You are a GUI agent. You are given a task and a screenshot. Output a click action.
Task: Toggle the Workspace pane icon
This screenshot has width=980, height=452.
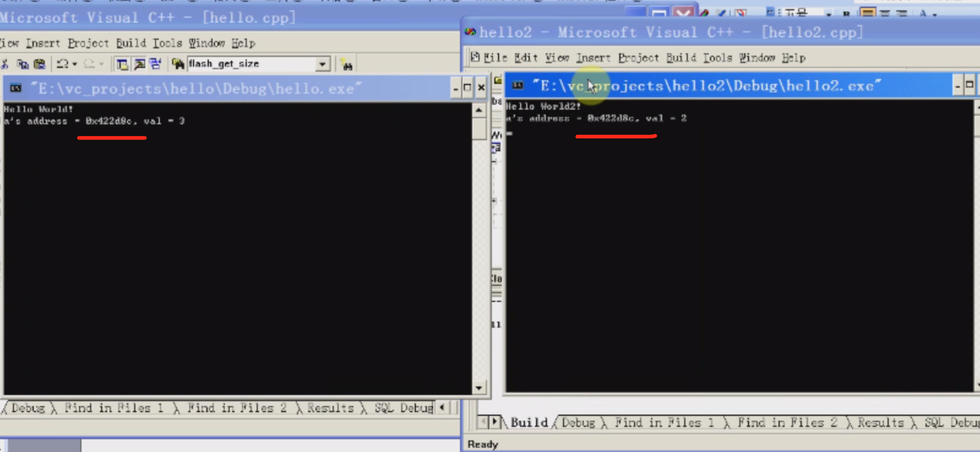(123, 64)
